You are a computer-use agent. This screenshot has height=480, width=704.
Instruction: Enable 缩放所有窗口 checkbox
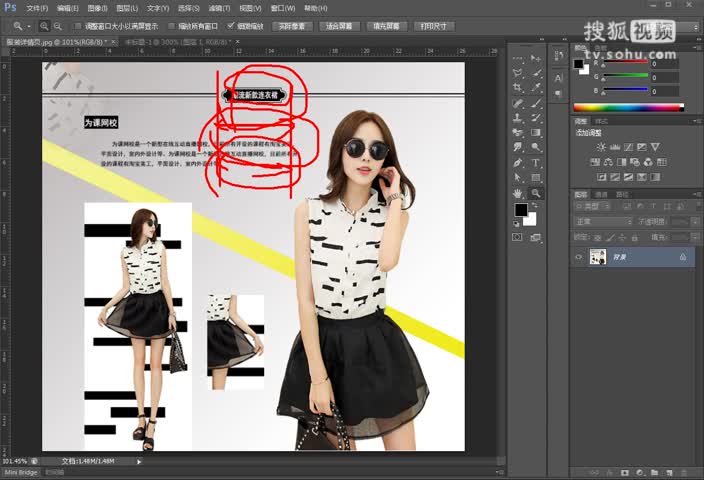[171, 26]
